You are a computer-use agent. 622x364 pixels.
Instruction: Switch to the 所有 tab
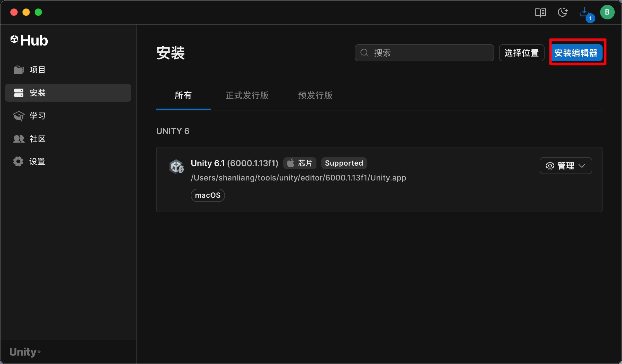pos(183,96)
